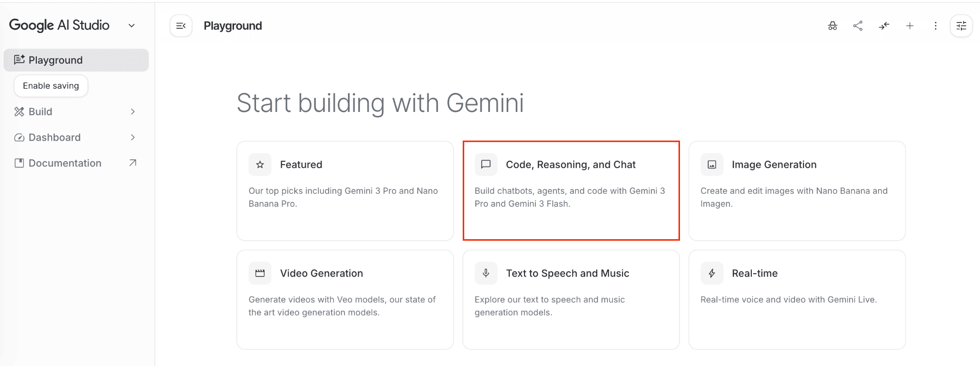Click the share icon in header

(858, 26)
